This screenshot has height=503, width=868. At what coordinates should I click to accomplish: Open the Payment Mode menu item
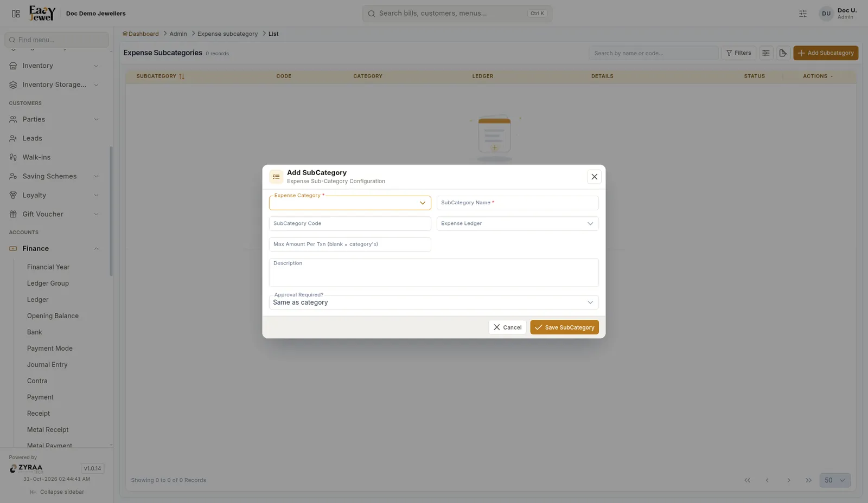click(50, 349)
